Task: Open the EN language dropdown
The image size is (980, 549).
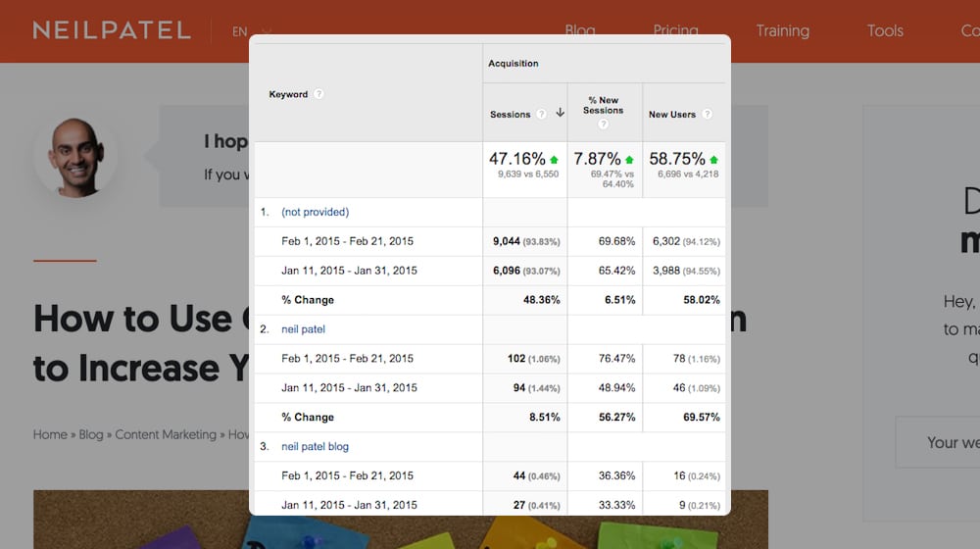Action: point(250,31)
